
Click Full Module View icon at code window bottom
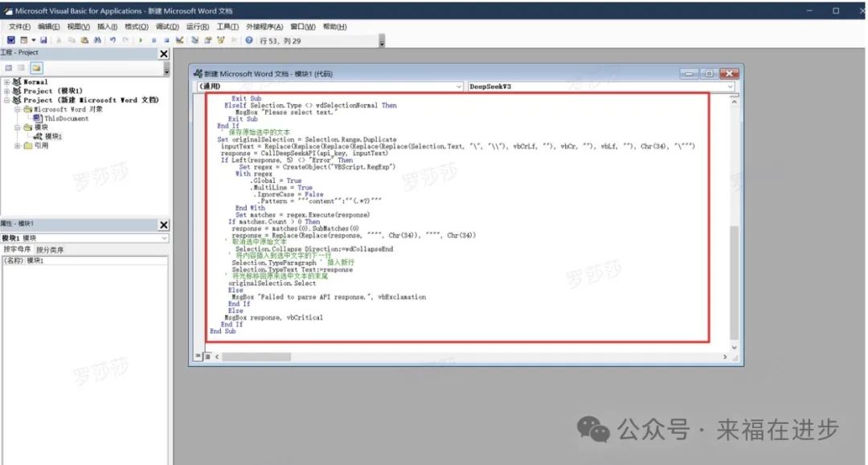(x=207, y=357)
